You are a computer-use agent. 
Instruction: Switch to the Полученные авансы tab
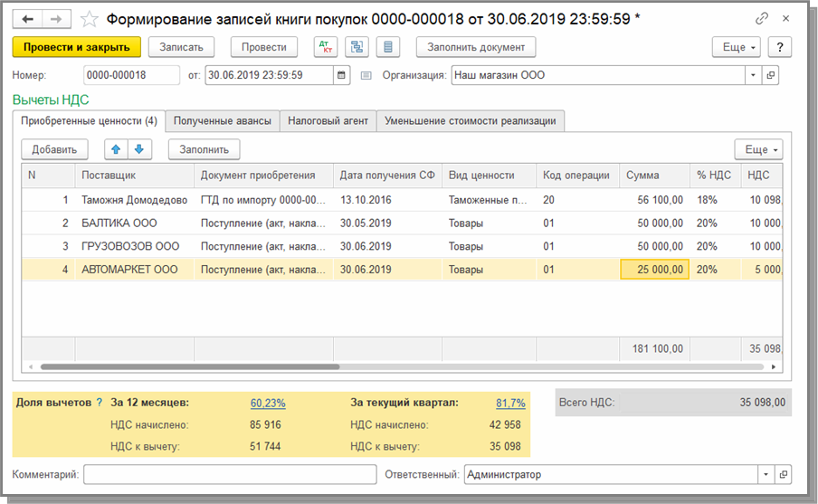[x=222, y=120]
